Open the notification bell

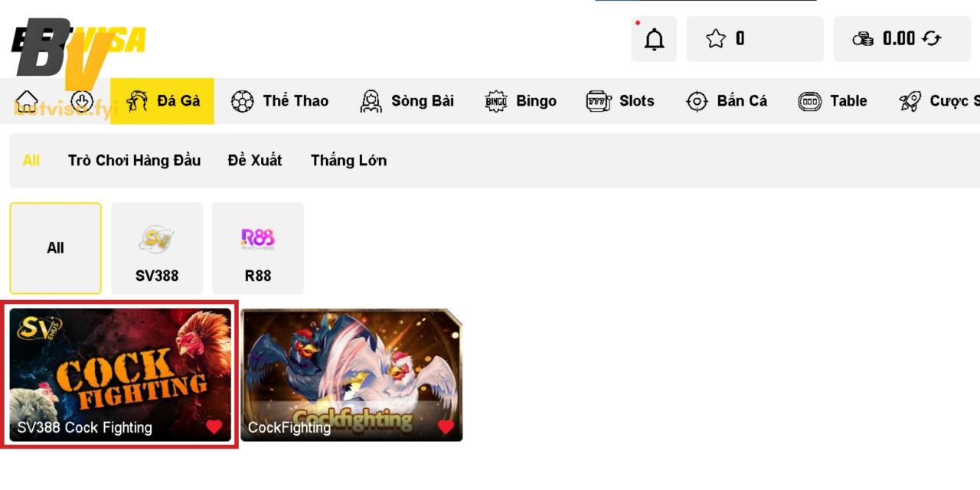(654, 39)
